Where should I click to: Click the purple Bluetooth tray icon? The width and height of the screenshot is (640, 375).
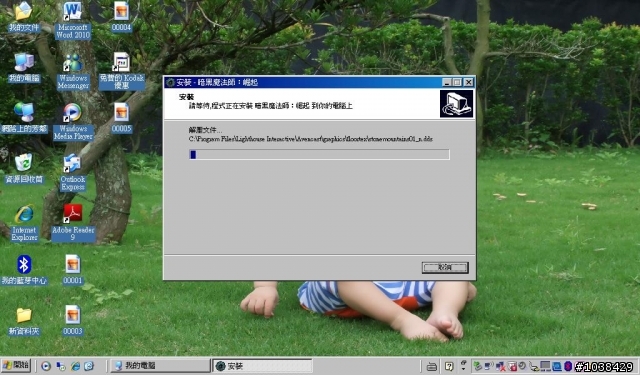point(568,366)
